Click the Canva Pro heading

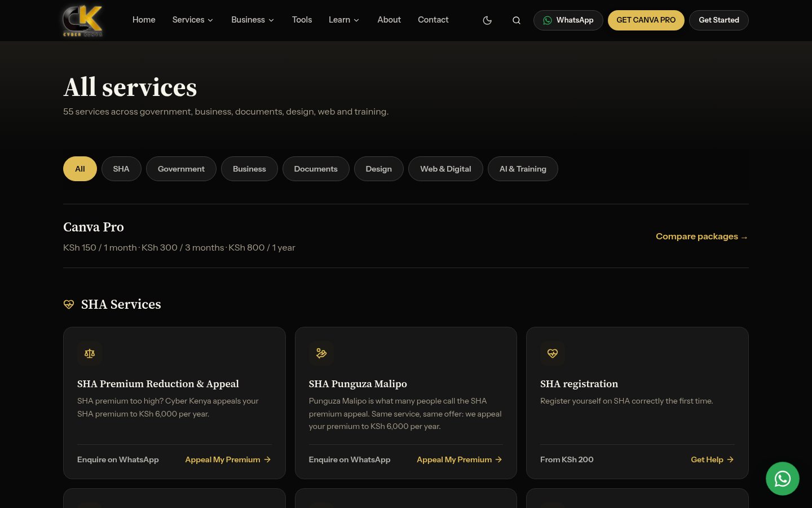(x=94, y=227)
